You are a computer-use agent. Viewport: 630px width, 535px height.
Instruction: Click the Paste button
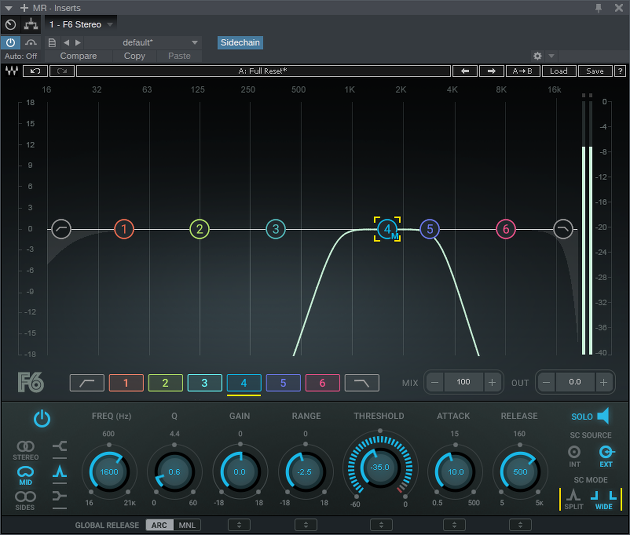pos(179,56)
